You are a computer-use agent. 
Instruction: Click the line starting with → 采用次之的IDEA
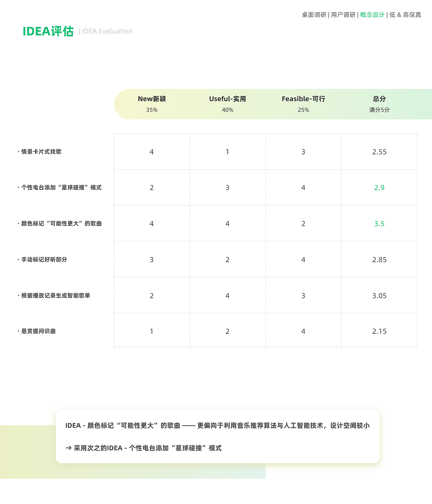(x=143, y=448)
